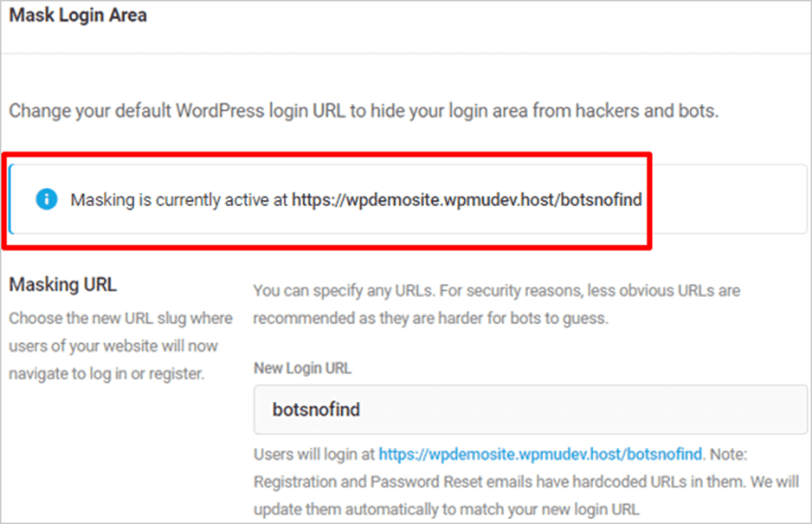Click the Masking URL section heading
This screenshot has width=812, height=524.
(x=62, y=284)
